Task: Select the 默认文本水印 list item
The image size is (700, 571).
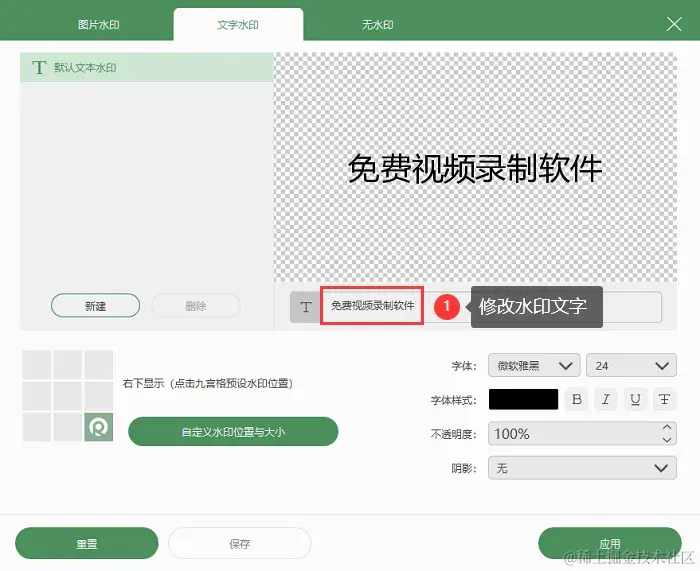Action: (x=146, y=67)
